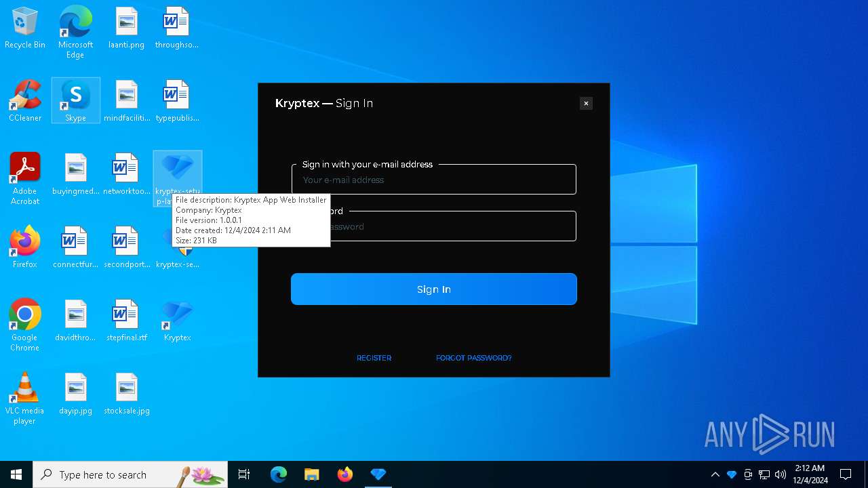The image size is (868, 488).
Task: Open Firefox from the taskbar
Action: 345,474
